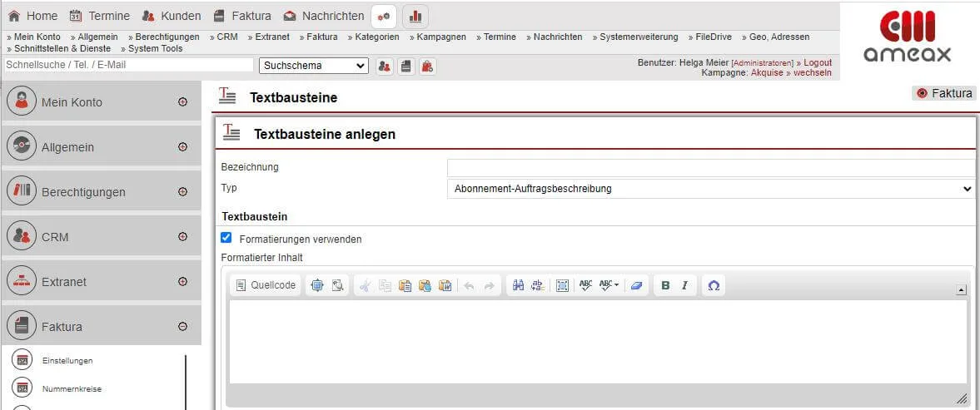Expand the CRM sidebar section
The height and width of the screenshot is (410, 980).
point(182,237)
